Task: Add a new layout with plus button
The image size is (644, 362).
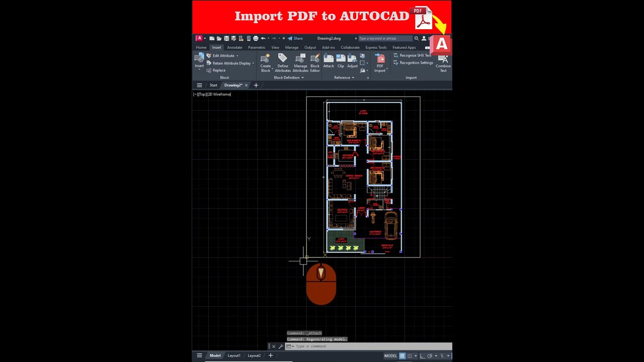Action: [270, 355]
